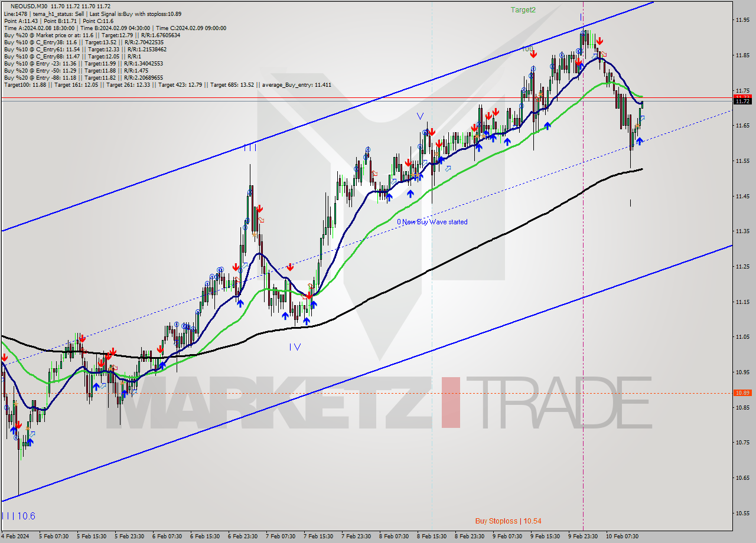Click the '9 Feb 07:30' time label
The width and height of the screenshot is (756, 543).
click(507, 537)
